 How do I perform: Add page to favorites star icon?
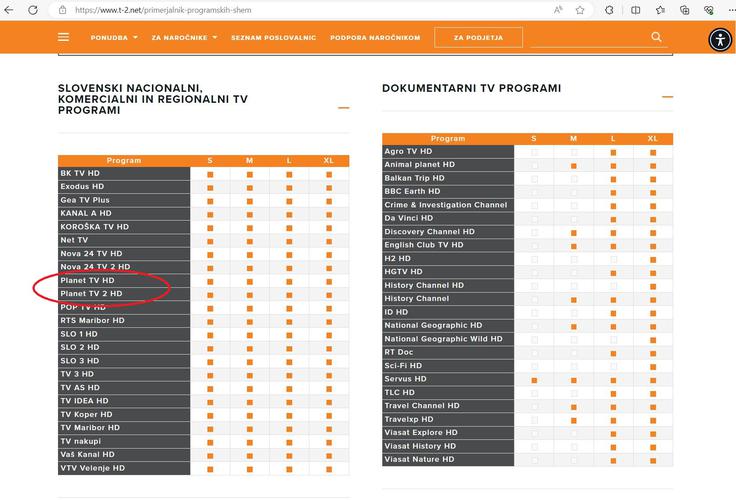[580, 10]
